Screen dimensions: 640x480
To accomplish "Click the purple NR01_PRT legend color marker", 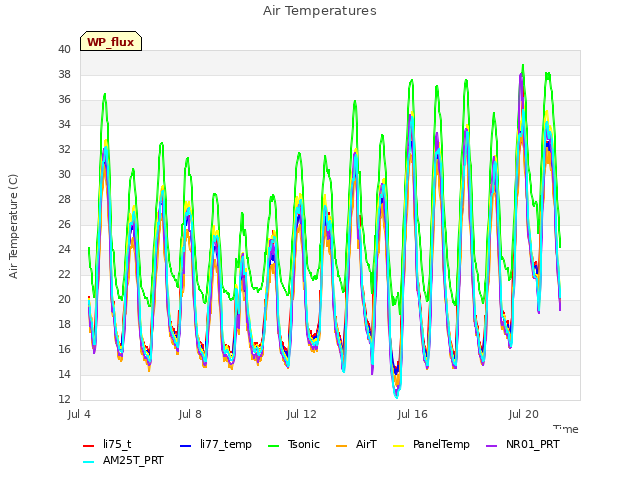I will (492, 445).
